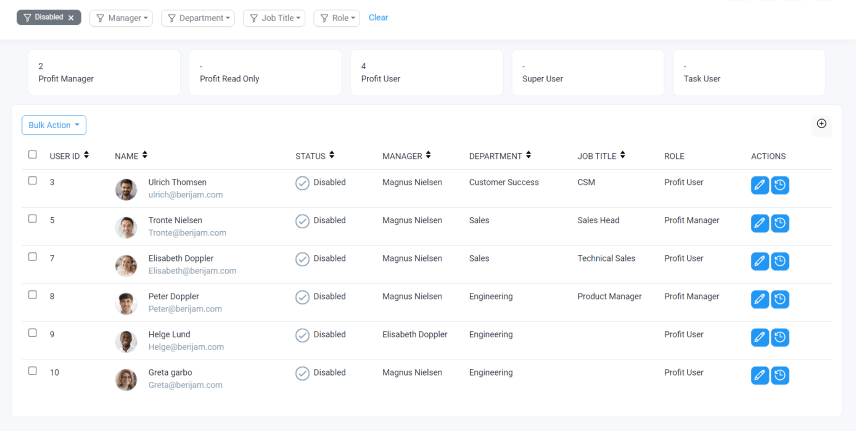The width and height of the screenshot is (856, 432).
Task: Click Ulrich Thomsen's disabled status check icon
Action: 302,183
